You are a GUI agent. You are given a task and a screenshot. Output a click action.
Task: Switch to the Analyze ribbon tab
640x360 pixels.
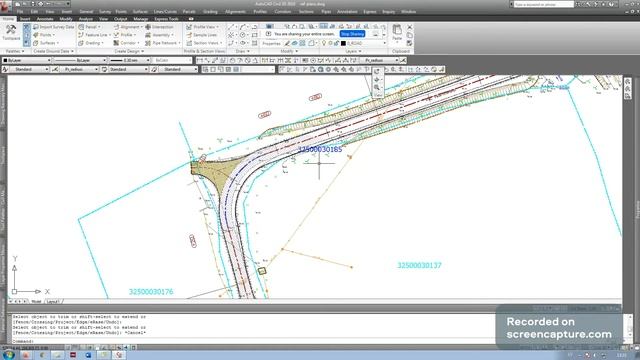point(85,19)
